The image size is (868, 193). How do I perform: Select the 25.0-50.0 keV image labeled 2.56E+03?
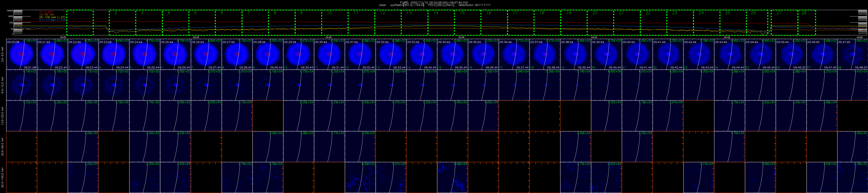(x=83, y=146)
